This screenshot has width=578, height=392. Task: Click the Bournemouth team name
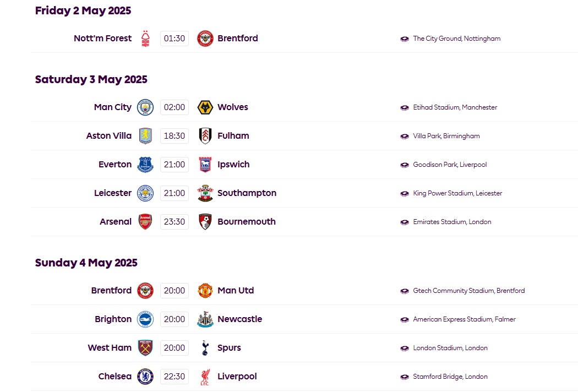247,222
